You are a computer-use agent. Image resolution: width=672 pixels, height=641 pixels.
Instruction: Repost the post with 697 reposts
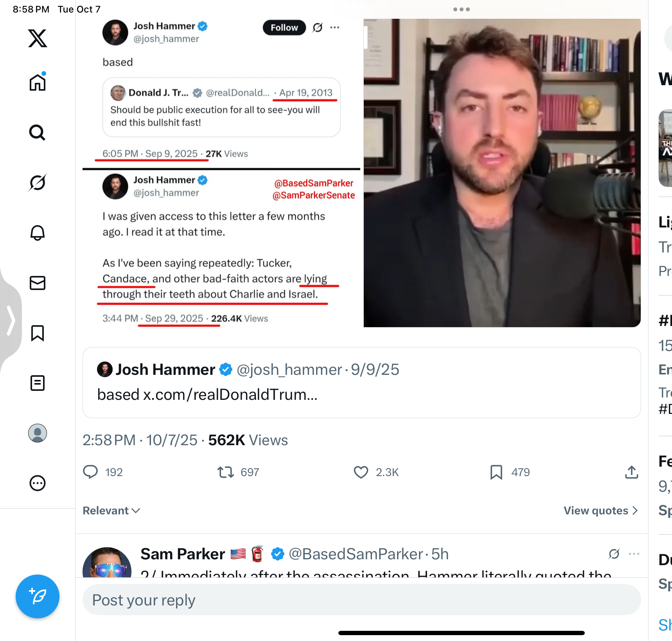point(226,472)
